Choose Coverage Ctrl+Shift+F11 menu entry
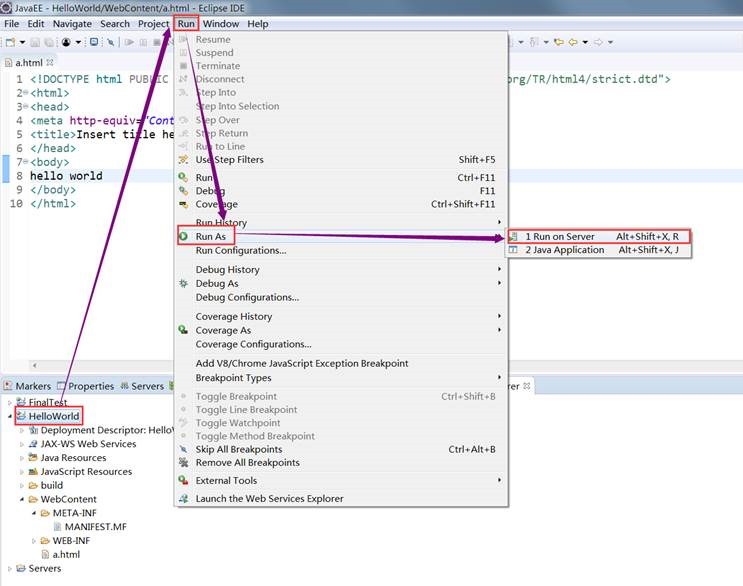The height and width of the screenshot is (586, 743). [341, 204]
